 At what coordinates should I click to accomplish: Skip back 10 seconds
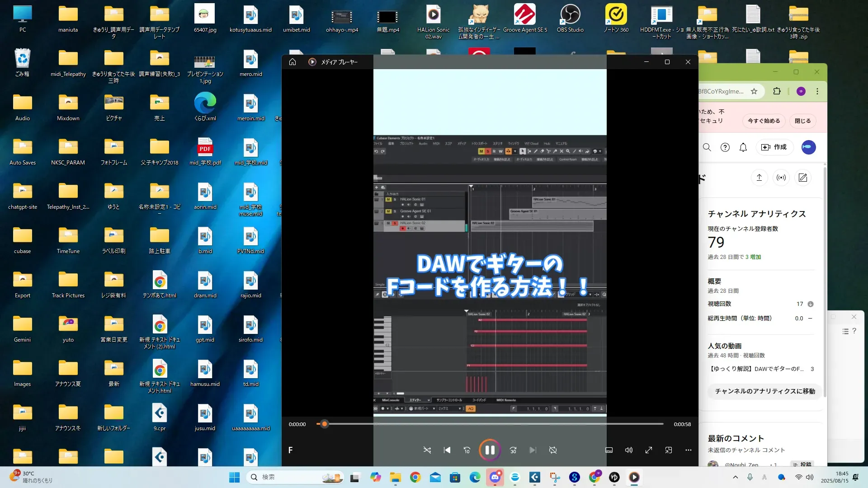click(467, 450)
